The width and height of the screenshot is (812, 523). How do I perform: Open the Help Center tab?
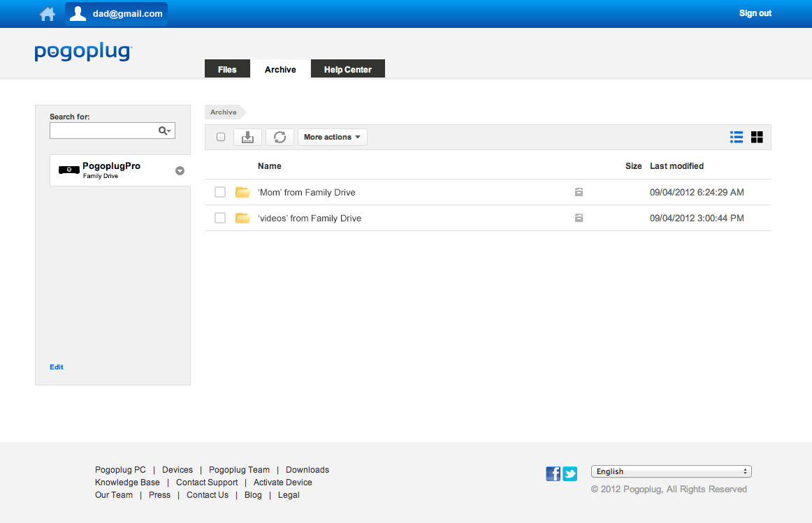pos(347,70)
